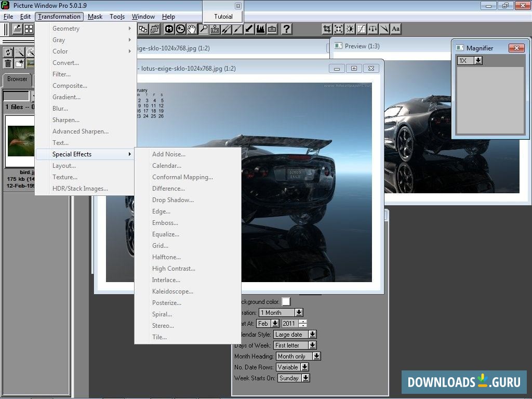Choose Kaleidoscope from Special Effects submenu

172,291
